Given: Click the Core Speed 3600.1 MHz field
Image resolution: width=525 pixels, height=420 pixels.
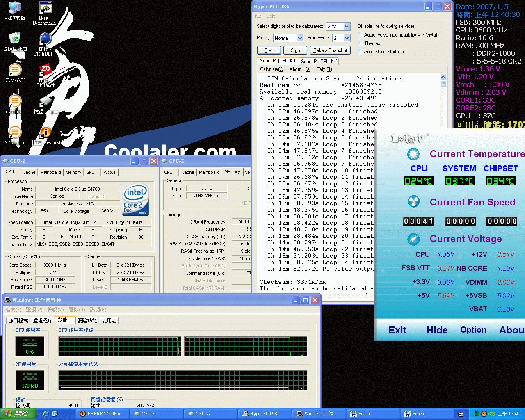Looking at the screenshot, I should pyautogui.click(x=55, y=265).
